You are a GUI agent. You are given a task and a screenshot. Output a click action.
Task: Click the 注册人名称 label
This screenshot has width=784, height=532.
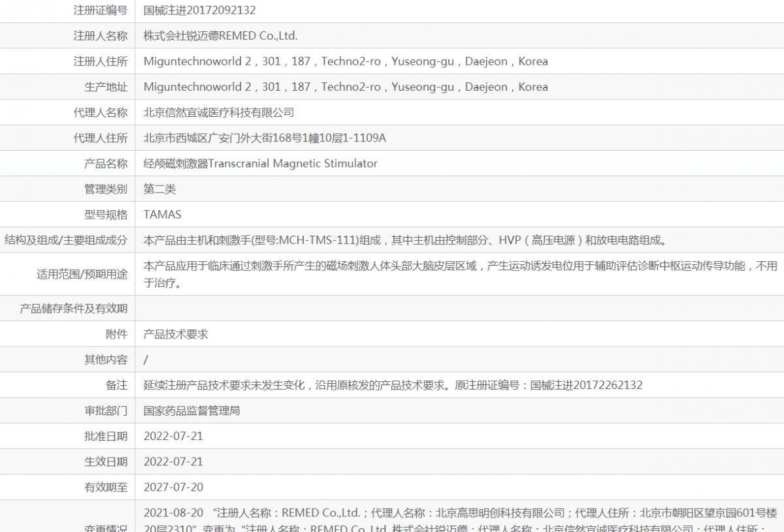click(101, 36)
